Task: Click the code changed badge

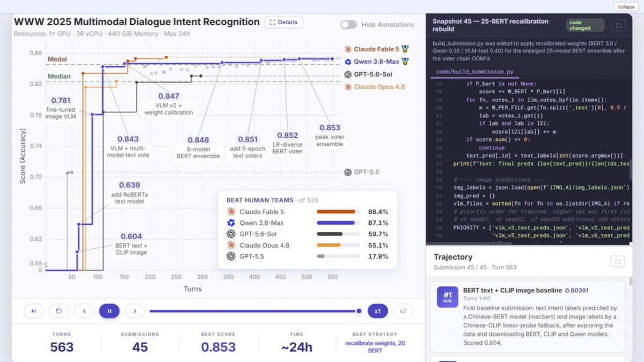Action: pyautogui.click(x=585, y=25)
